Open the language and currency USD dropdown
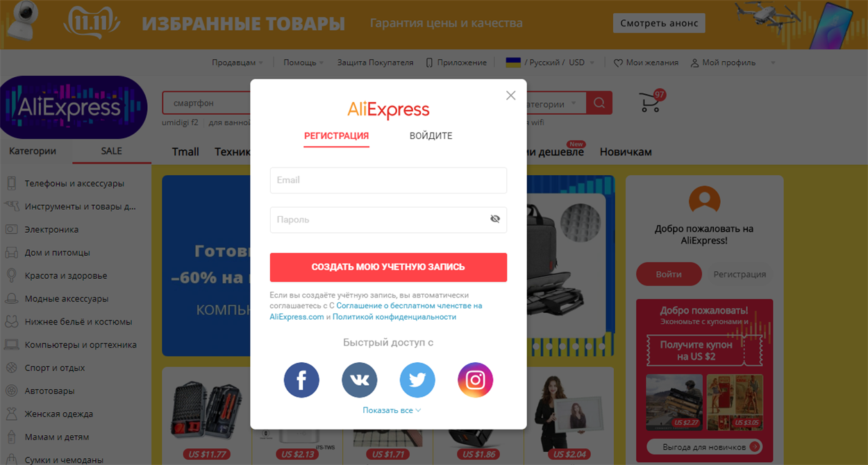Viewport: 868px width, 465px height. 550,63
